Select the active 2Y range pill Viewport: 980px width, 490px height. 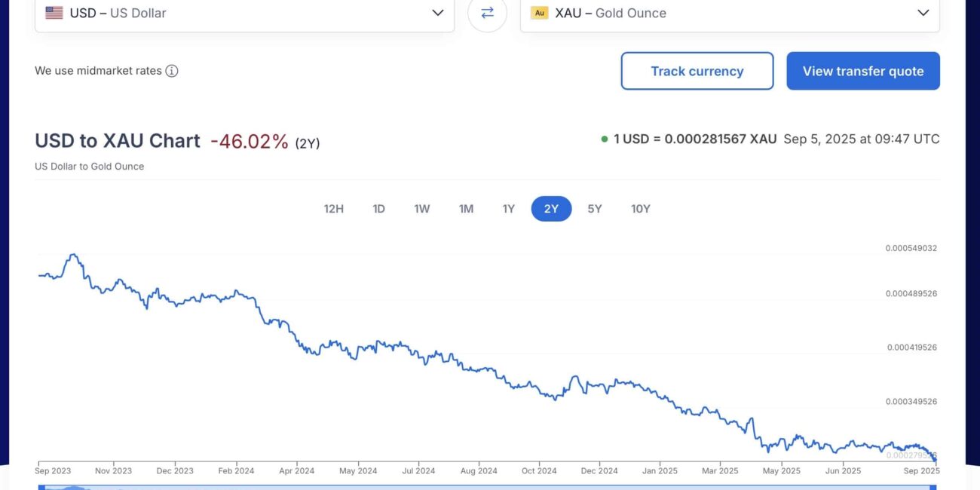click(551, 209)
